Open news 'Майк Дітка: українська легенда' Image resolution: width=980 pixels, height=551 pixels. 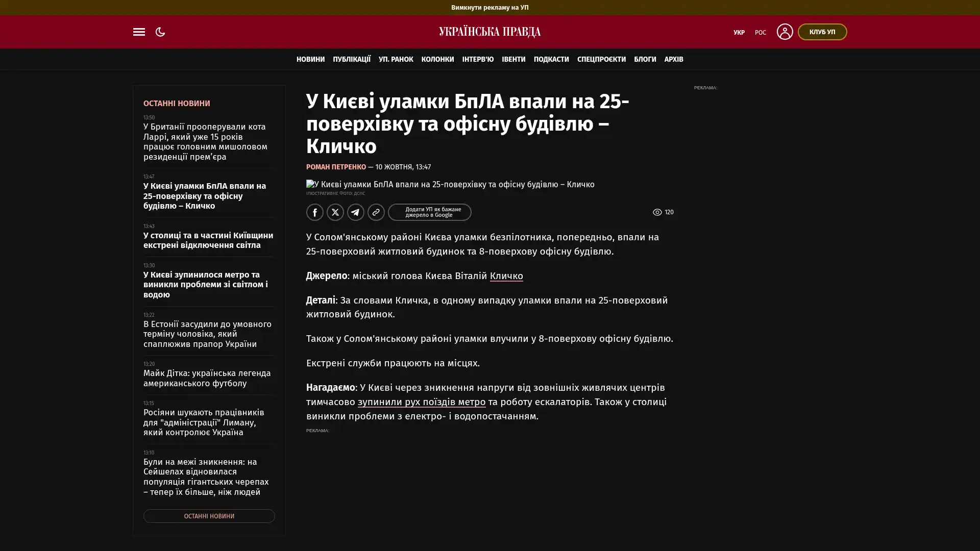pyautogui.click(x=207, y=379)
